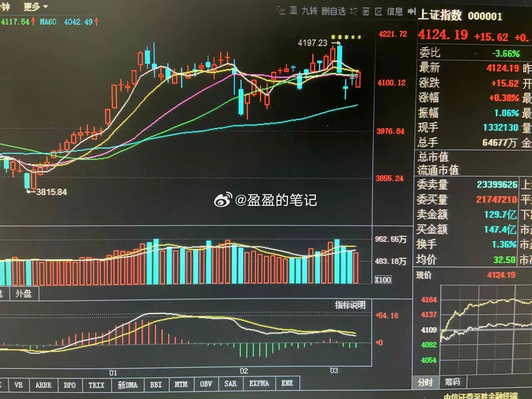This screenshot has width=532, height=399.
Task: Select the 筹码 chip distribution tab
Action: pyautogui.click(x=453, y=382)
